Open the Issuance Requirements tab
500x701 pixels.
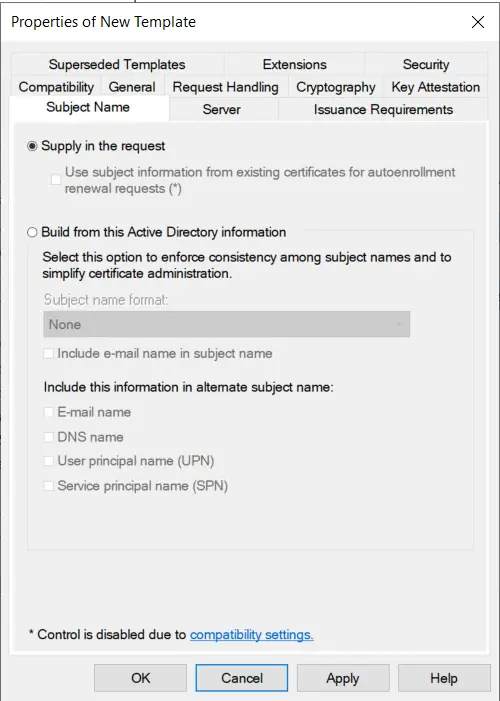click(x=383, y=110)
